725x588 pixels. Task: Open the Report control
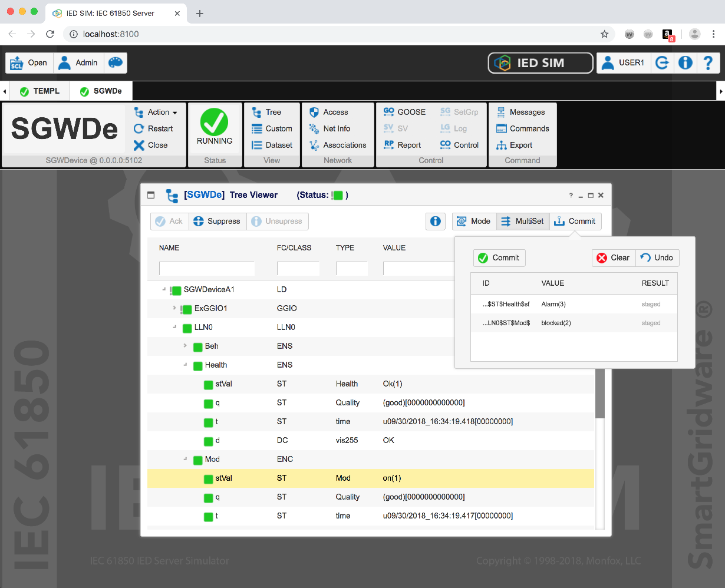402,145
